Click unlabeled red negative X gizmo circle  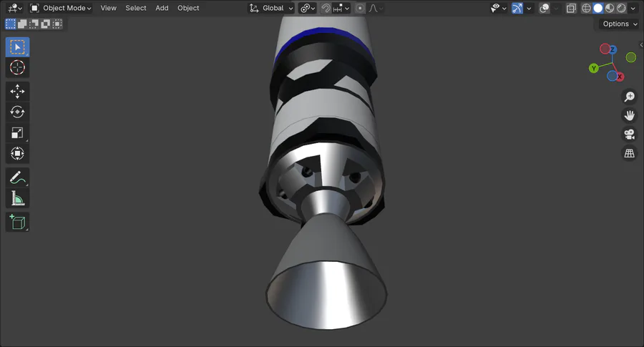[605, 49]
